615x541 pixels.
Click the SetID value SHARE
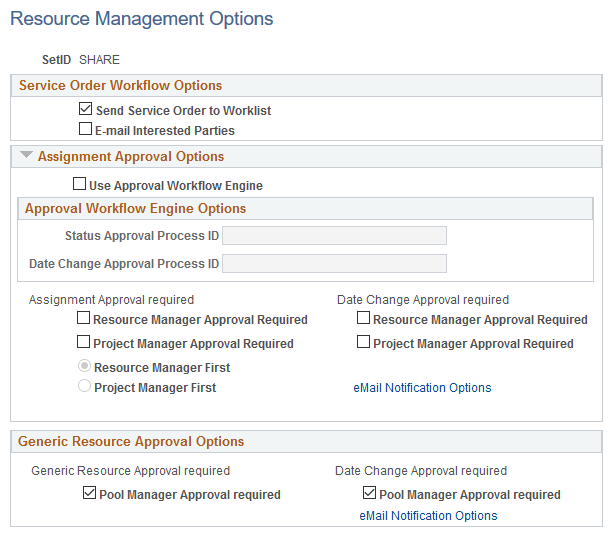[x=99, y=60]
